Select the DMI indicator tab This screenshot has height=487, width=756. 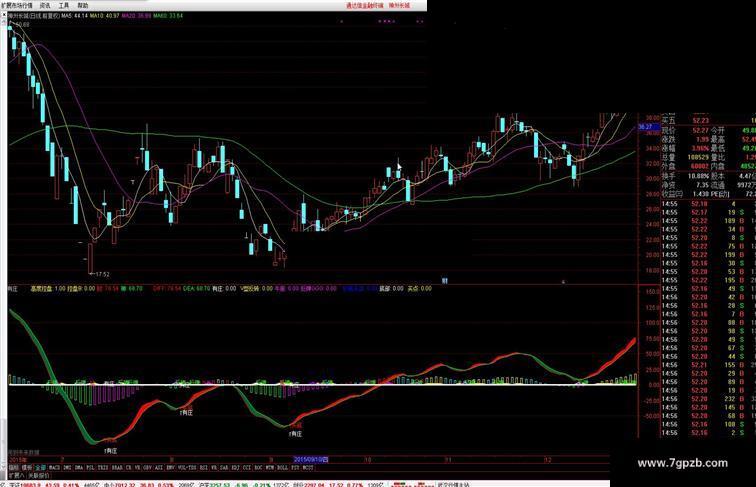[x=68, y=468]
